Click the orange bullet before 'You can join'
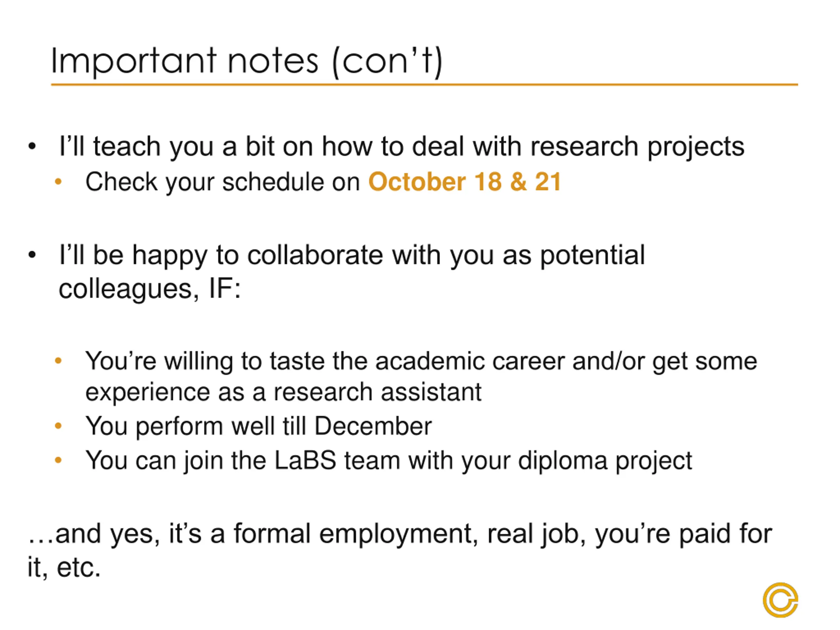The height and width of the screenshot is (630, 840). [x=58, y=460]
